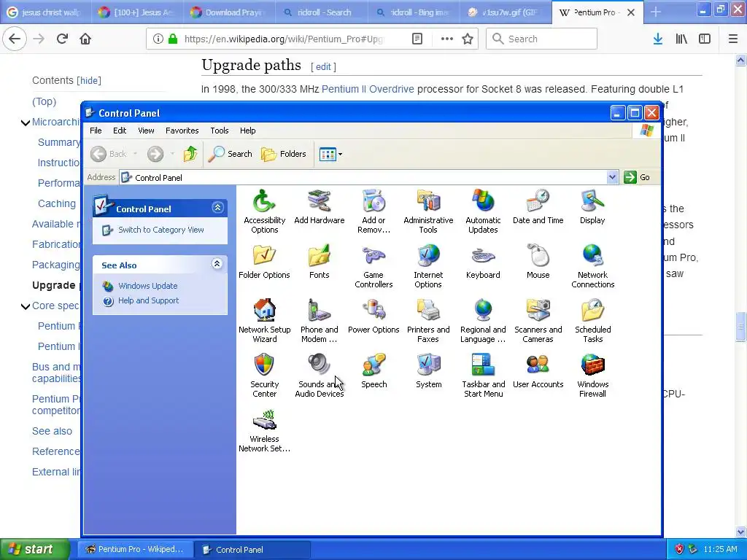
Task: Open Speech settings icon
Action: 373,371
